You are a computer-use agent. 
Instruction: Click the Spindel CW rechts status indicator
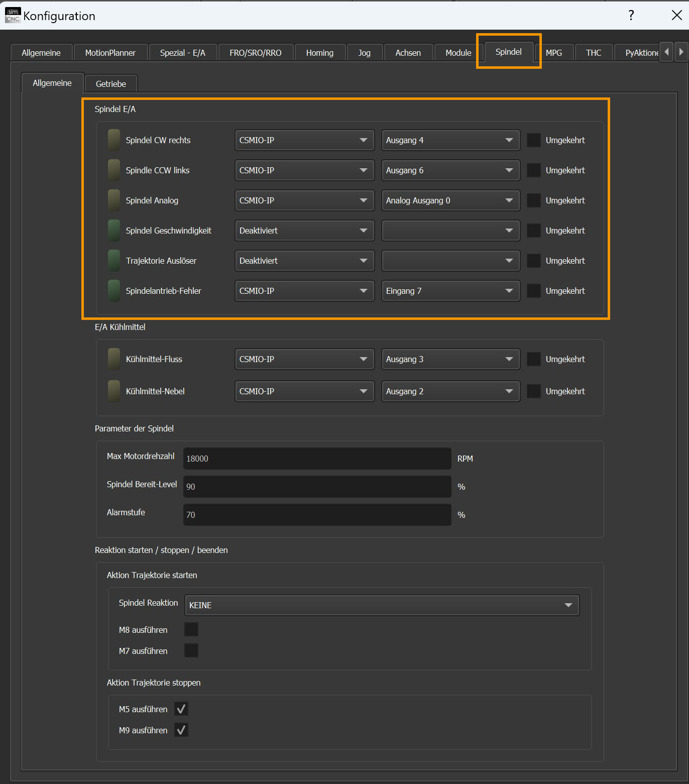114,140
